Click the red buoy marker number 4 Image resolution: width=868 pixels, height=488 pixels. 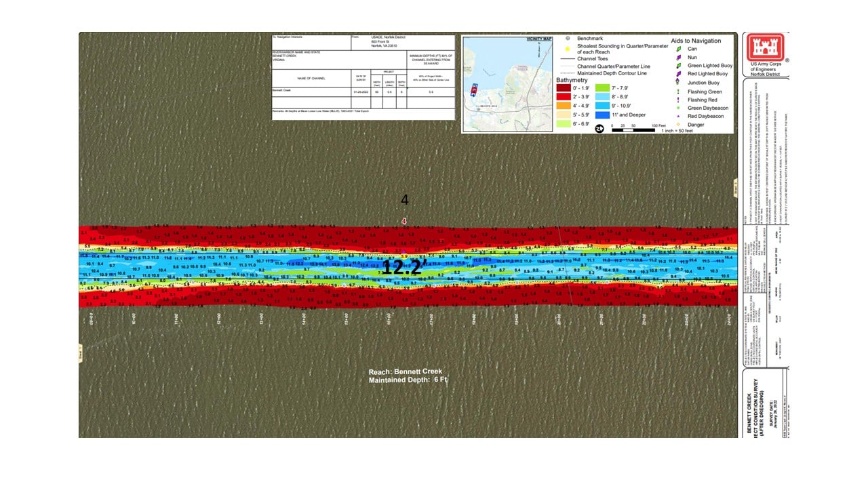tap(404, 221)
